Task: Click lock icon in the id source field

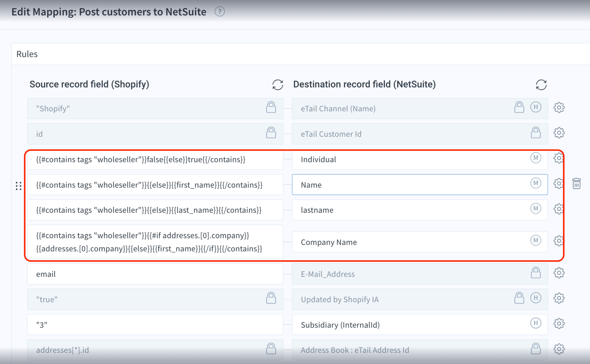Action: pyautogui.click(x=271, y=132)
